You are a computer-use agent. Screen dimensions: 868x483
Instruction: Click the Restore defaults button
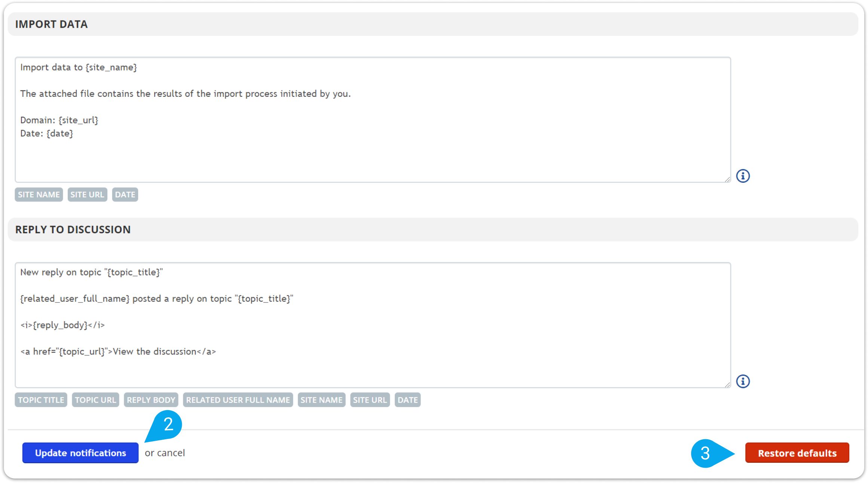(797, 453)
